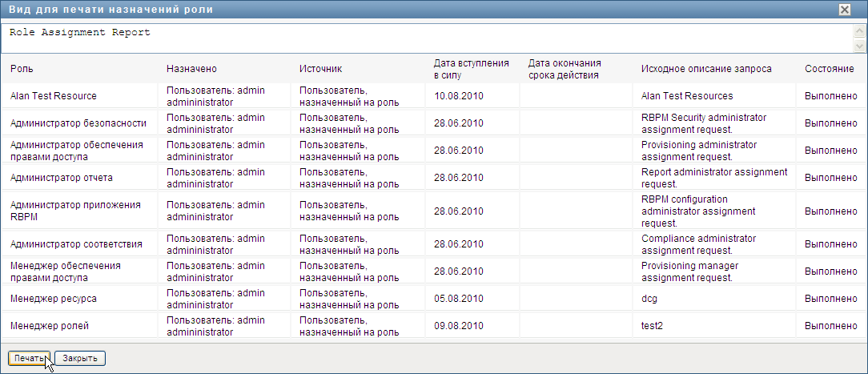Image resolution: width=868 pixels, height=374 pixels.
Task: Select the Администратор обеспечения правами доступа cell
Action: tap(76, 150)
